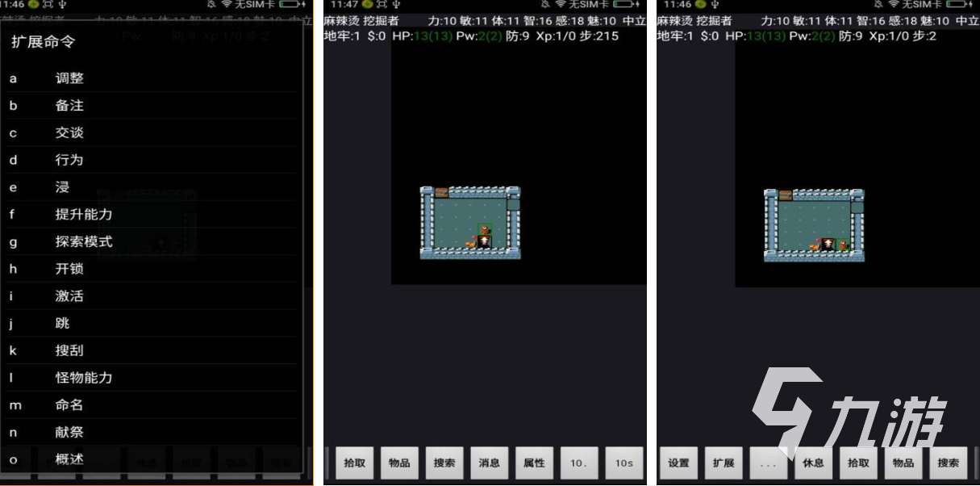Choose the 浸 command entry
This screenshot has height=486, width=980.
(153, 187)
